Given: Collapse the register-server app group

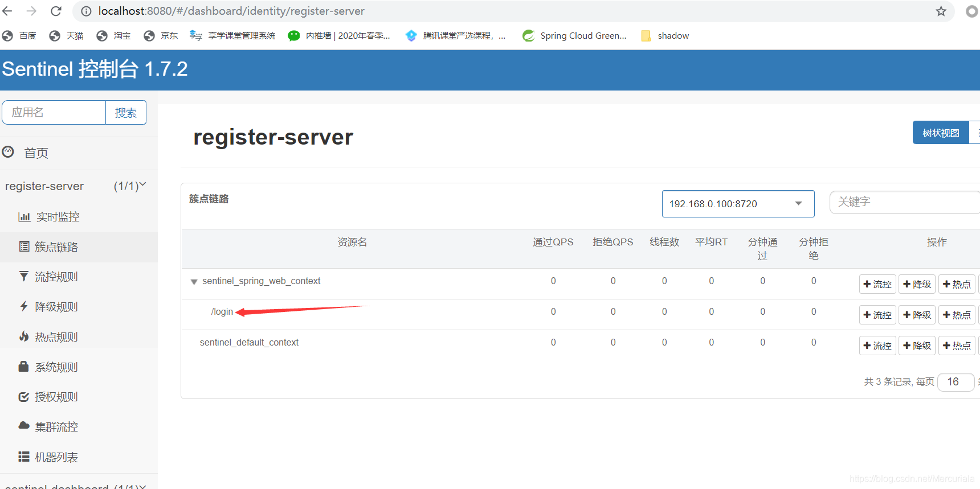Looking at the screenshot, I should [x=76, y=186].
